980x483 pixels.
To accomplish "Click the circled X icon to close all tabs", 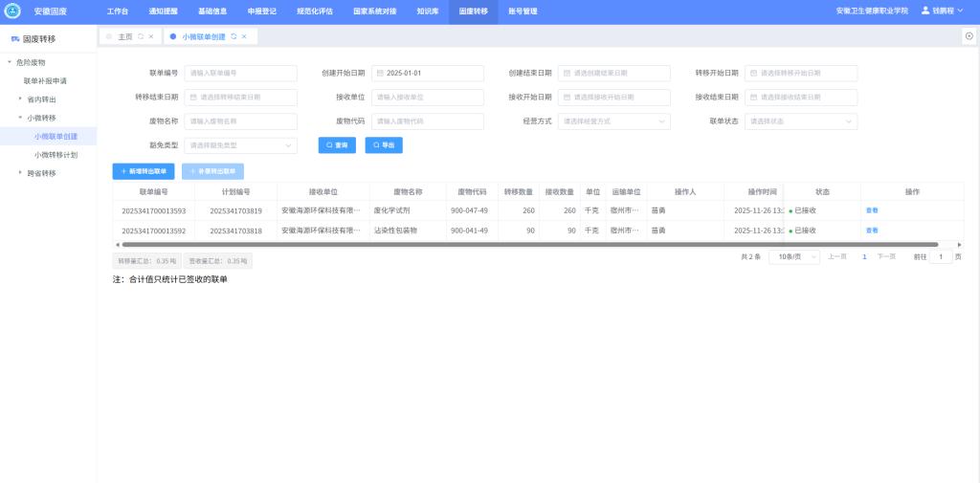I will [x=969, y=36].
